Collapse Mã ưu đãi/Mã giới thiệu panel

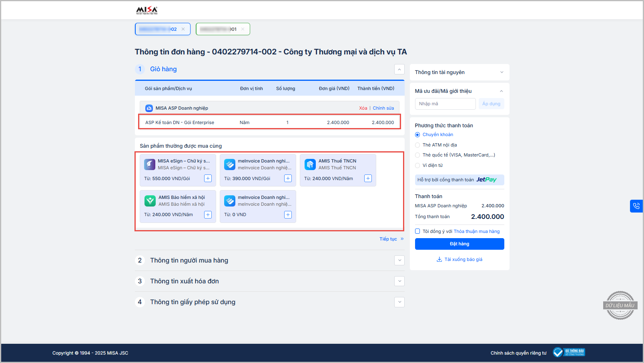(502, 91)
